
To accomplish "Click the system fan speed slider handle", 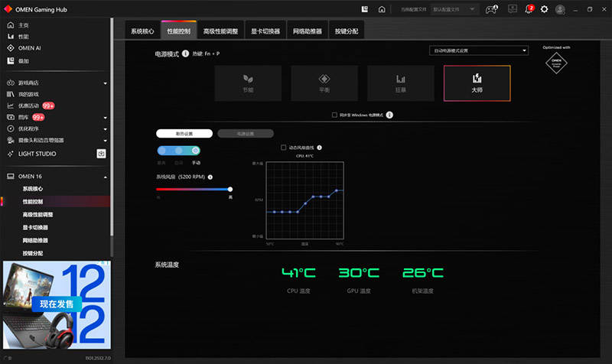I will coord(230,189).
